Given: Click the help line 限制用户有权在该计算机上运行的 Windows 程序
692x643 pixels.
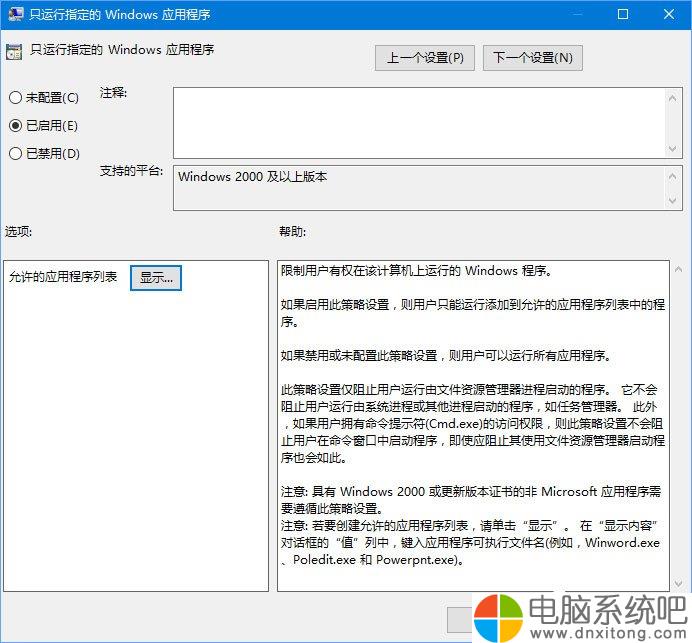Looking at the screenshot, I should tap(416, 271).
